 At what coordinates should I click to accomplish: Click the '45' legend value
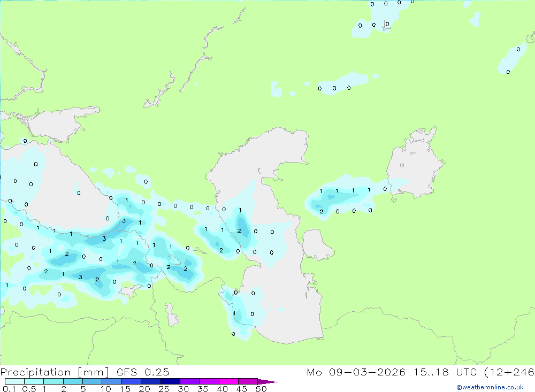(242, 389)
